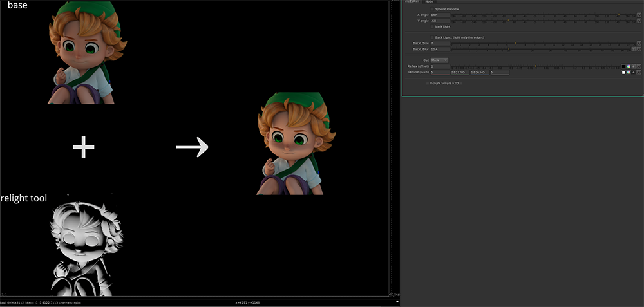Viewport: 644px width, 307px height.
Task: Open animation menu for Y angle
Action: pos(639,21)
